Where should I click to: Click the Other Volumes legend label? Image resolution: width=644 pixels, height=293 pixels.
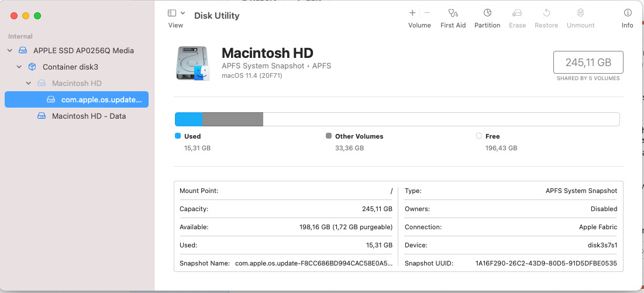point(359,136)
